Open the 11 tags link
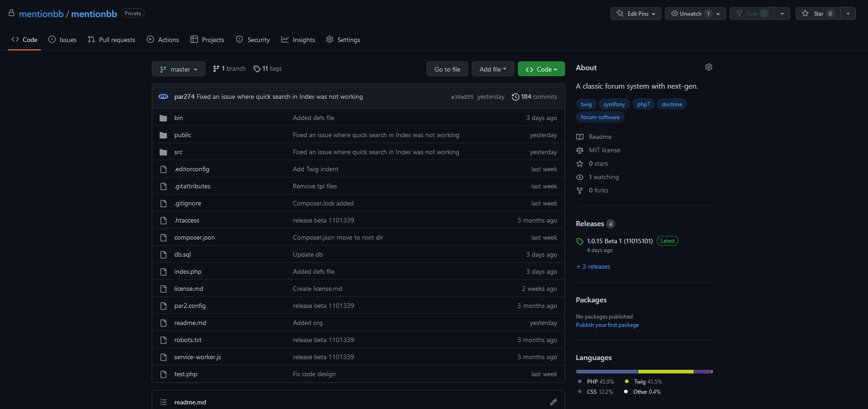The image size is (868, 409). click(x=268, y=69)
